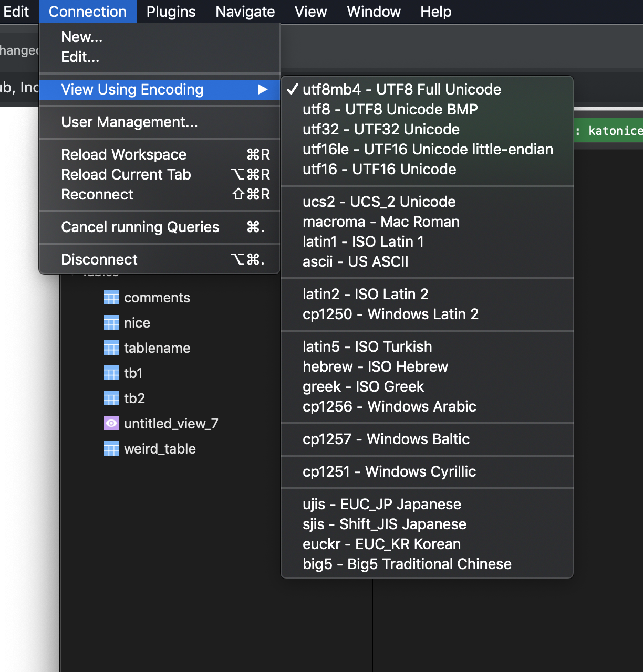Click Reconnect in the Connection menu
Image resolution: width=643 pixels, height=672 pixels.
pos(97,194)
